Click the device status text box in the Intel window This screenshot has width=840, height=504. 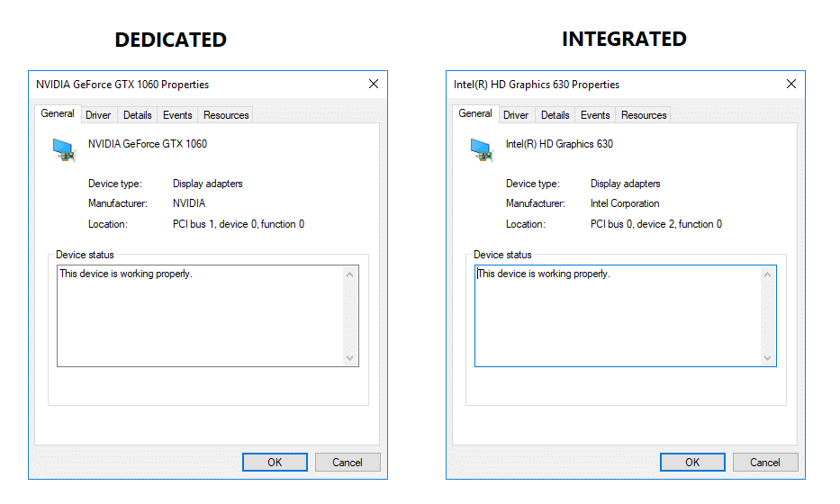pyautogui.click(x=625, y=316)
